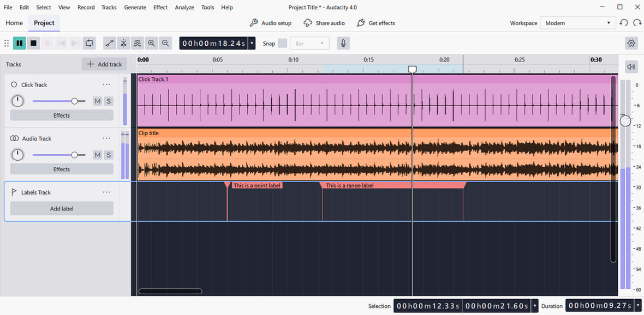Click the split/cut tool icon

pyautogui.click(x=123, y=43)
